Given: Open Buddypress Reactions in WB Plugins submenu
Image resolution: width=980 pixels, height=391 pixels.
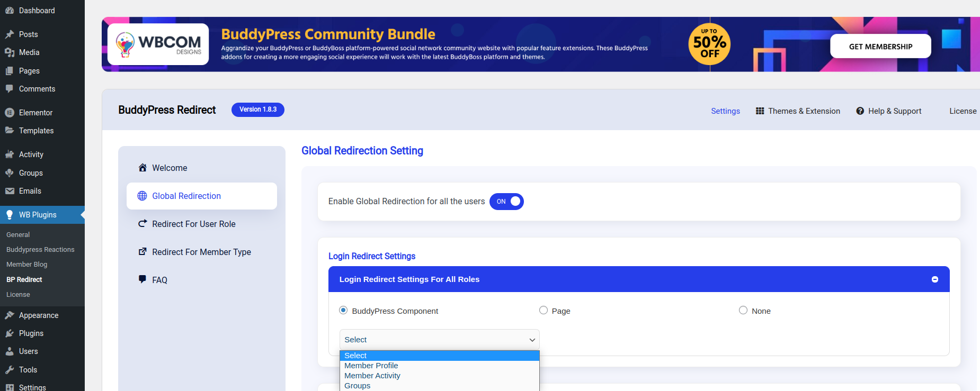Looking at the screenshot, I should coord(40,250).
